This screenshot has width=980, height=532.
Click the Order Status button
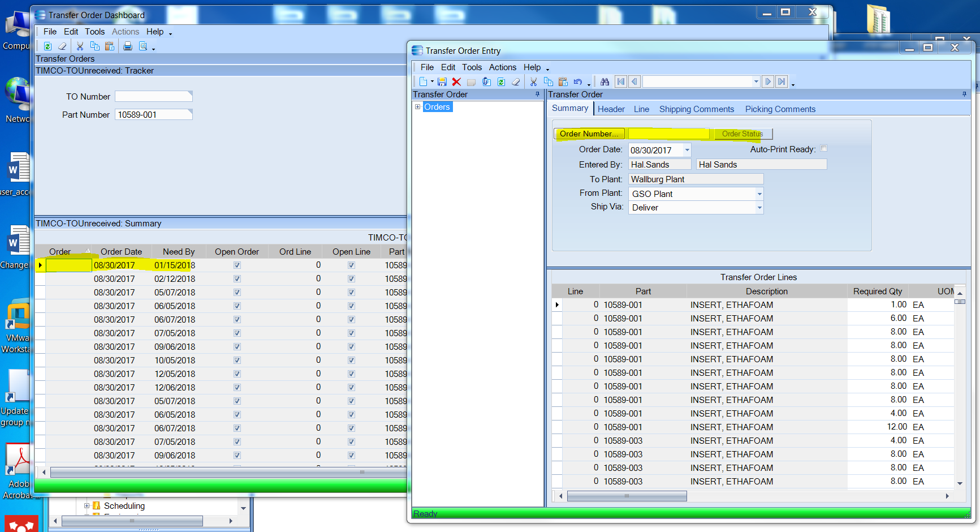[x=742, y=134]
